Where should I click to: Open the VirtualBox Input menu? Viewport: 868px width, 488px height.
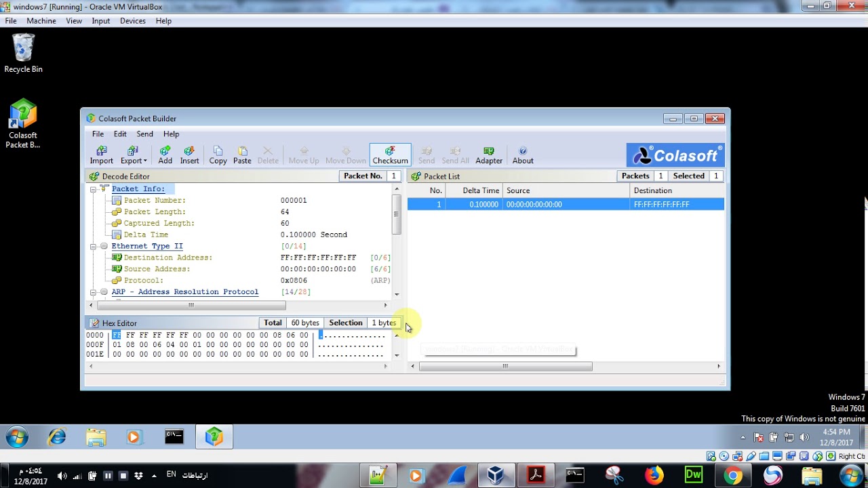[101, 21]
